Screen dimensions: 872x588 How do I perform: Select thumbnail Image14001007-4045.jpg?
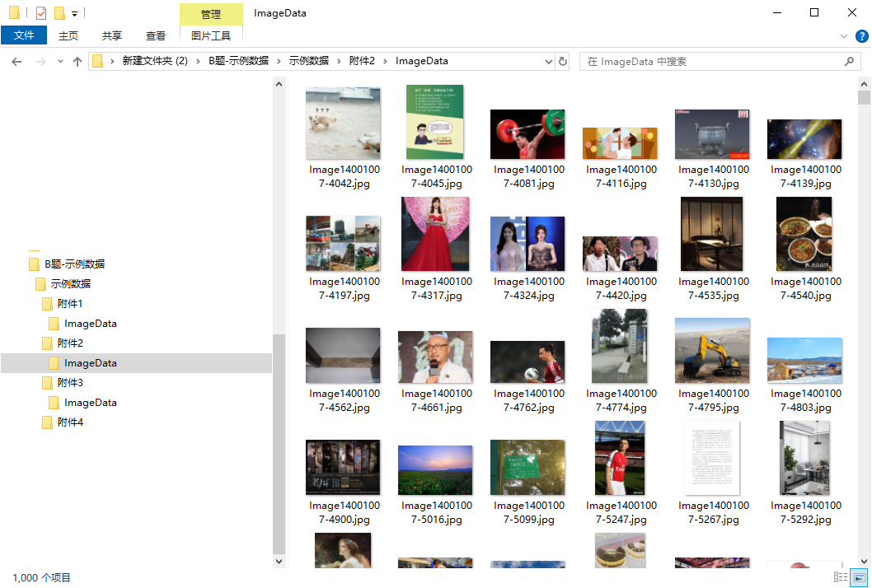(x=435, y=122)
